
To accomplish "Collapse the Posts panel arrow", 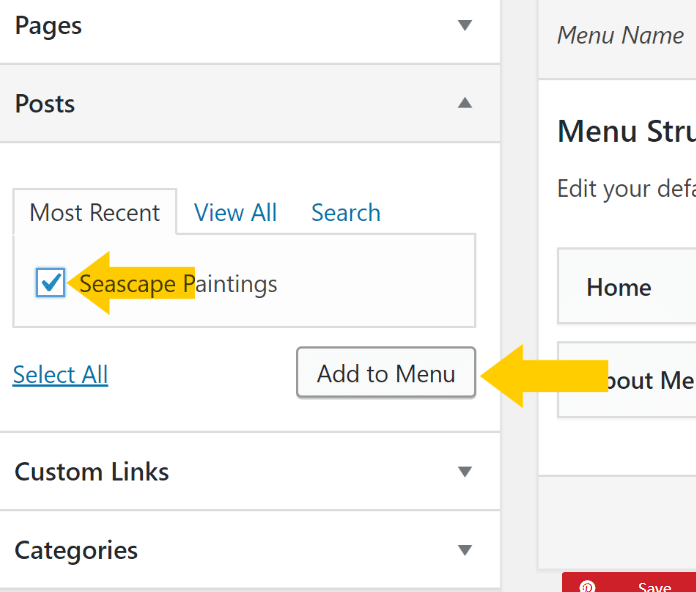I will [x=464, y=103].
